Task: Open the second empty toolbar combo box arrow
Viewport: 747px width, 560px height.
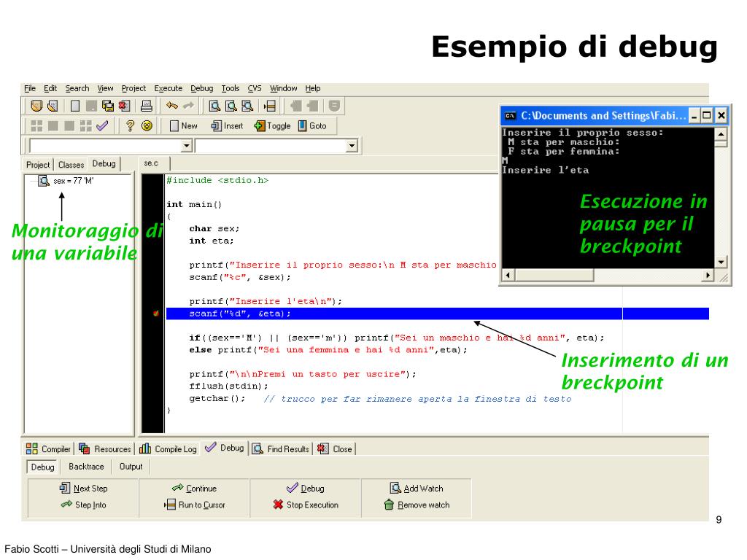Action: [352, 146]
